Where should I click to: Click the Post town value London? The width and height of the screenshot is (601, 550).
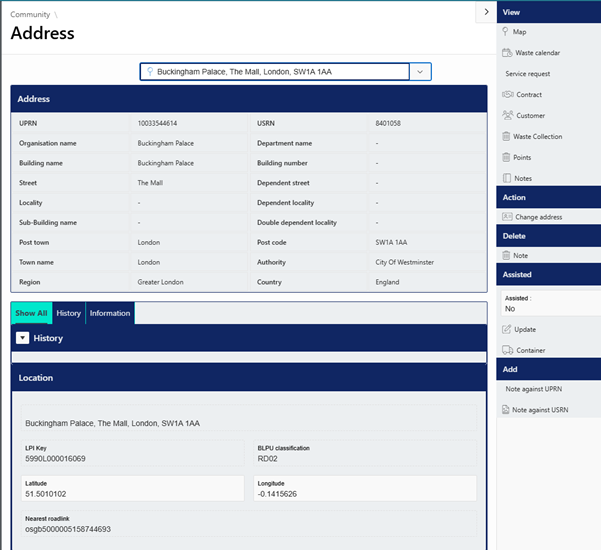[149, 242]
